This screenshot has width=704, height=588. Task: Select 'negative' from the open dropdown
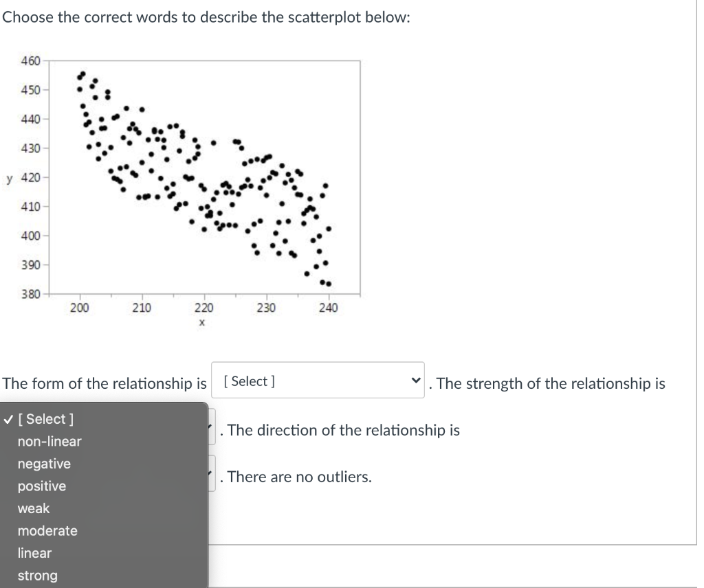click(x=44, y=464)
